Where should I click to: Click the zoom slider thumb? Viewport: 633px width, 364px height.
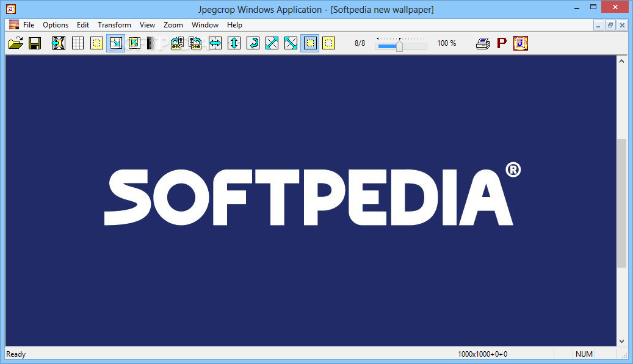[399, 45]
